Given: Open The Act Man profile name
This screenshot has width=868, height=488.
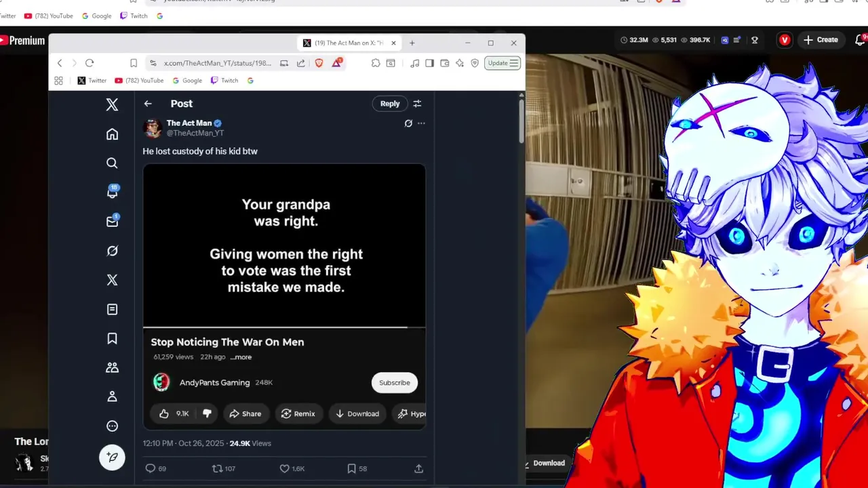Looking at the screenshot, I should 189,123.
